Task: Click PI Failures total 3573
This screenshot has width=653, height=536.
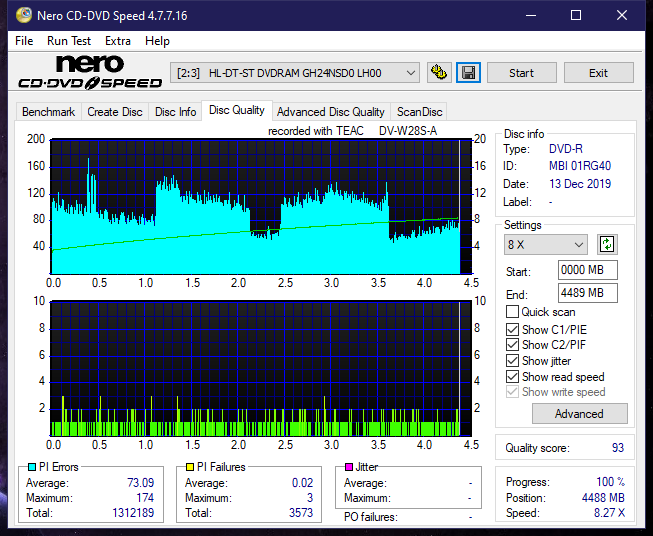Action: 301,513
